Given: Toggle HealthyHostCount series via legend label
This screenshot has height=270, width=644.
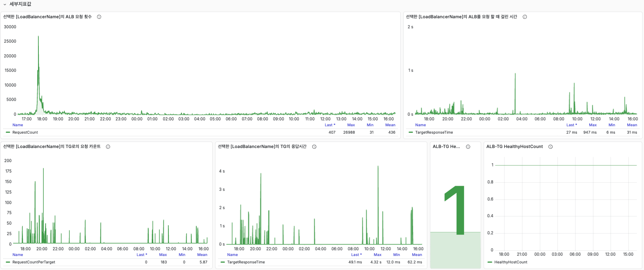Looking at the screenshot, I should [x=511, y=262].
